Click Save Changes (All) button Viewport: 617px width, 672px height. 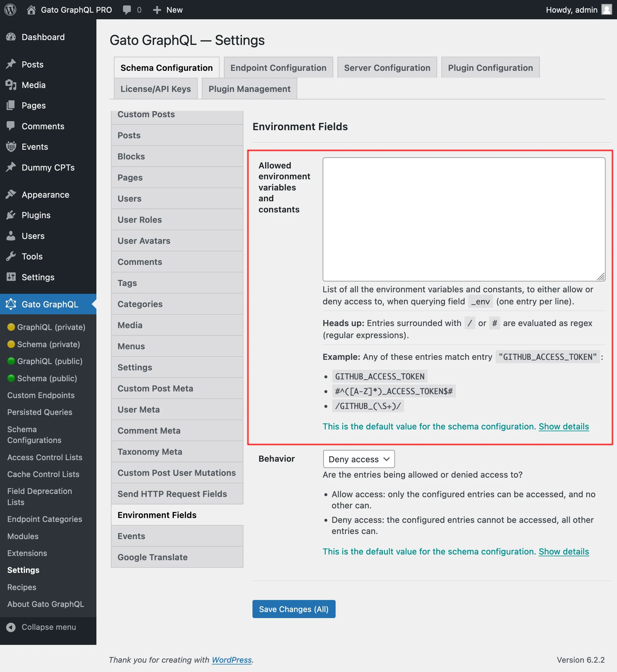294,609
